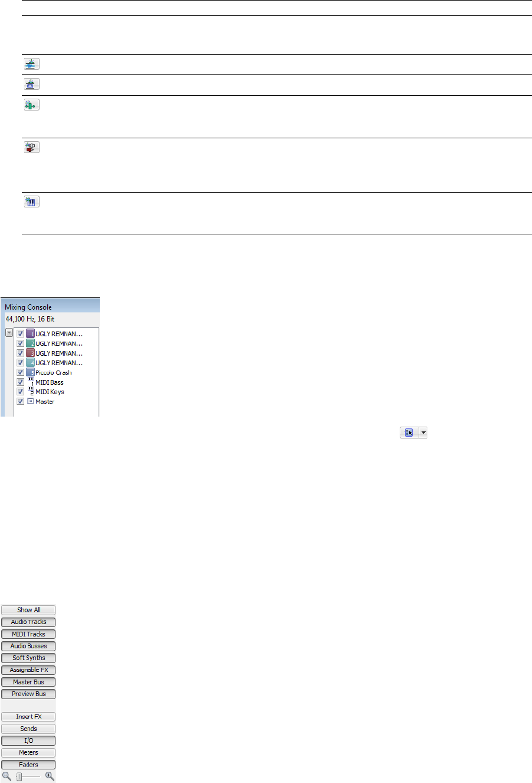Toggle the Master checkbox
Image resolution: width=532 pixels, height=783 pixels.
[x=21, y=401]
